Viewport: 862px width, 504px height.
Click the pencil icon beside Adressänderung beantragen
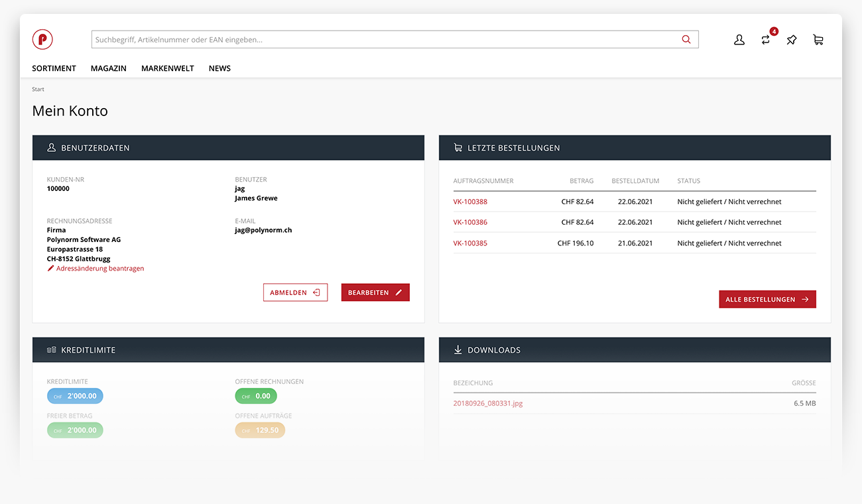(x=50, y=269)
